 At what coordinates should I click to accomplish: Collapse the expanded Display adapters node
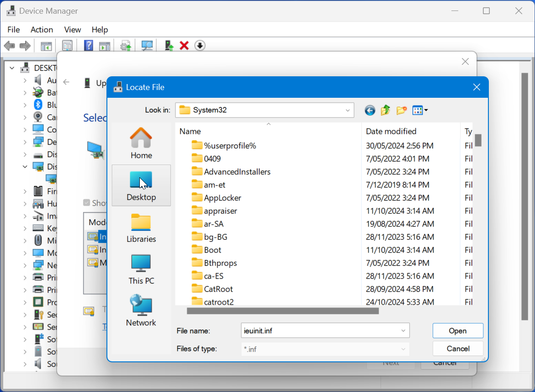[25, 166]
